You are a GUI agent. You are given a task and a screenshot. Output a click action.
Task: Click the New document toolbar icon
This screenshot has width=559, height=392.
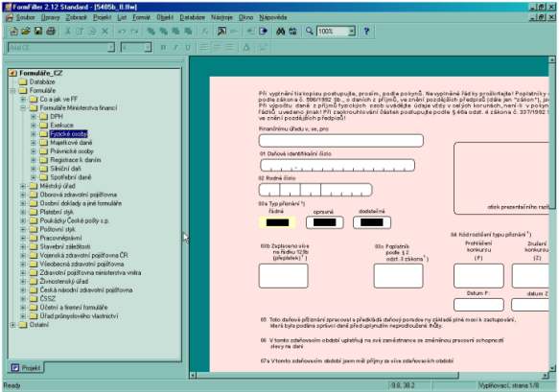pos(14,32)
